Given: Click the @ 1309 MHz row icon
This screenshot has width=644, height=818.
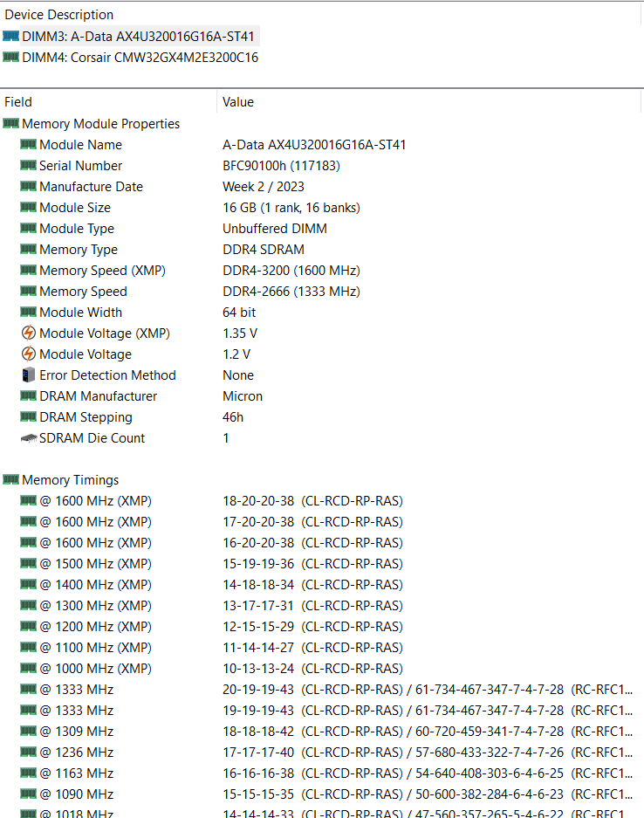Looking at the screenshot, I should click(x=28, y=731).
